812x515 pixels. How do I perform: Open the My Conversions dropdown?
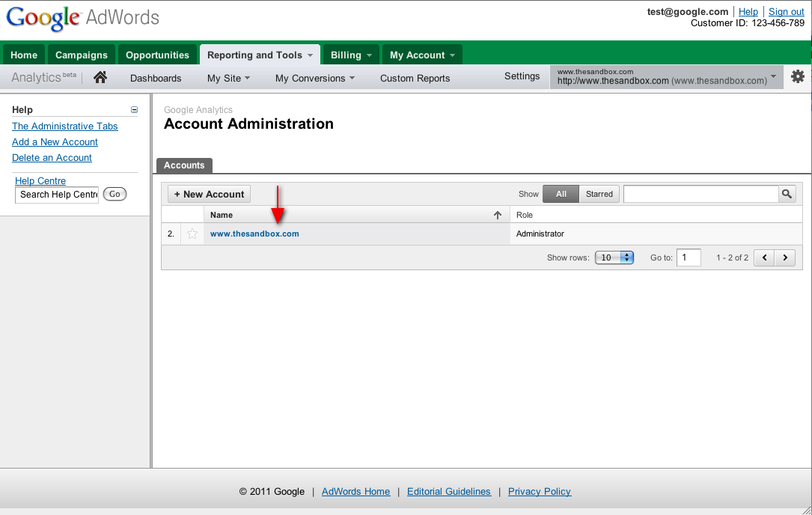(315, 79)
